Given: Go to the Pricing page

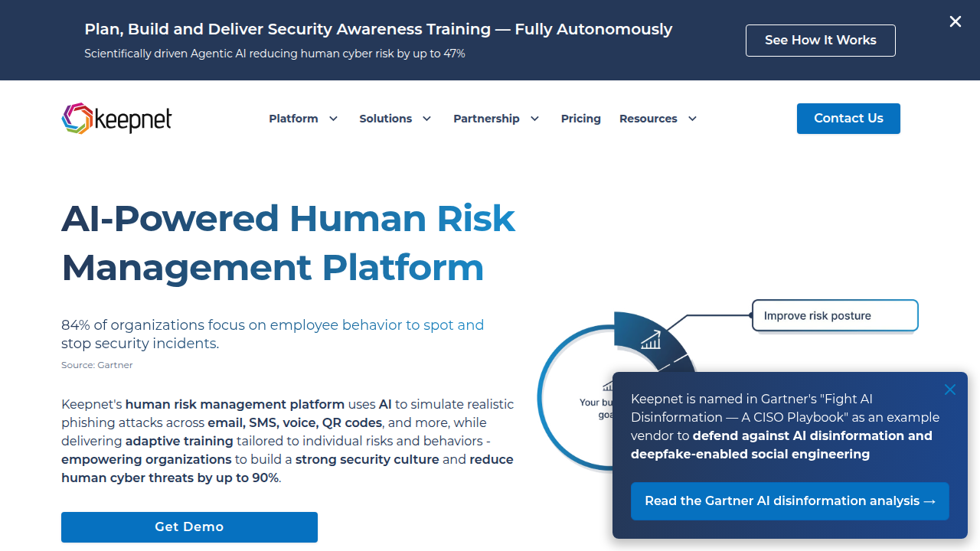Looking at the screenshot, I should pyautogui.click(x=581, y=119).
